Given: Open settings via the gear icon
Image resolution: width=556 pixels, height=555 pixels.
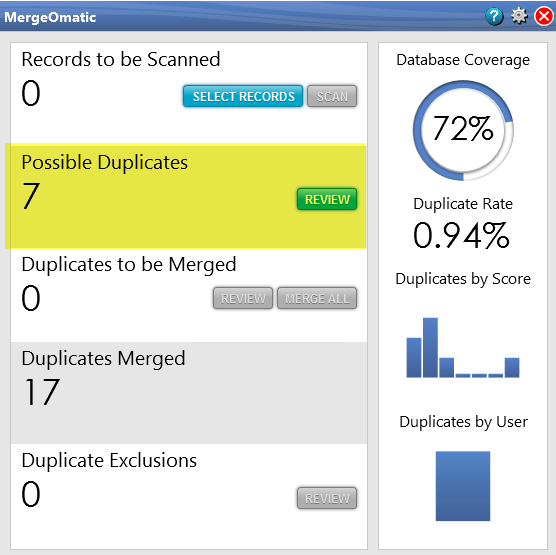Looking at the screenshot, I should (519, 16).
